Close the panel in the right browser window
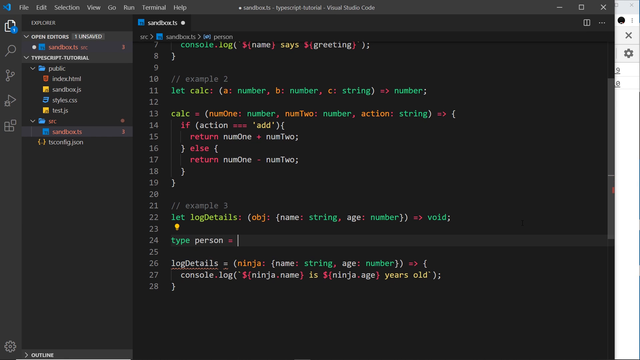The width and height of the screenshot is (640, 360). pos(629,36)
